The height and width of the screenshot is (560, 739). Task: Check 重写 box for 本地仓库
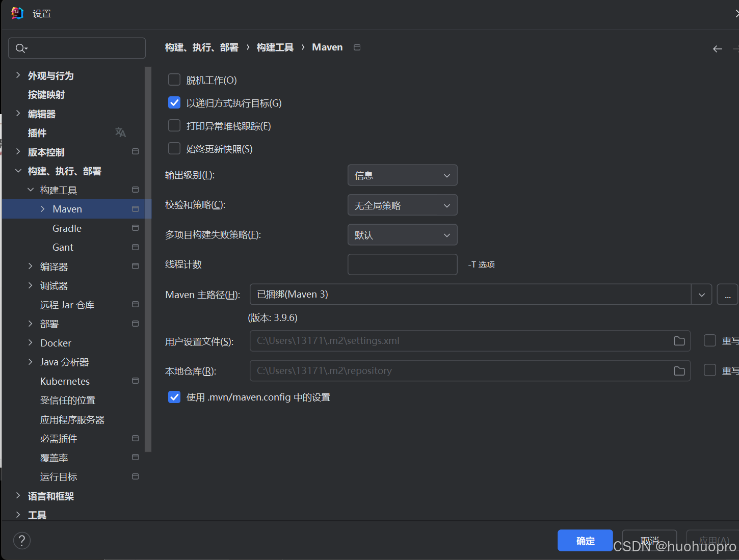pyautogui.click(x=710, y=370)
